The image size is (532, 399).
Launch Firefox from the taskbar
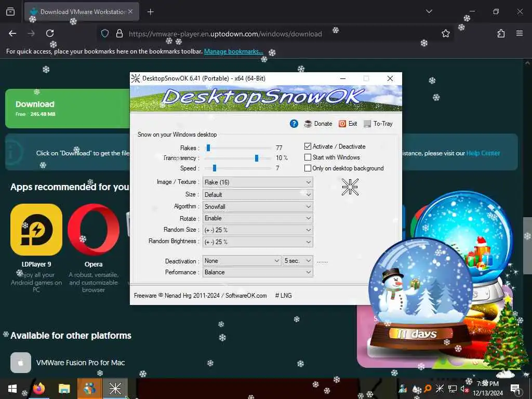click(x=39, y=389)
